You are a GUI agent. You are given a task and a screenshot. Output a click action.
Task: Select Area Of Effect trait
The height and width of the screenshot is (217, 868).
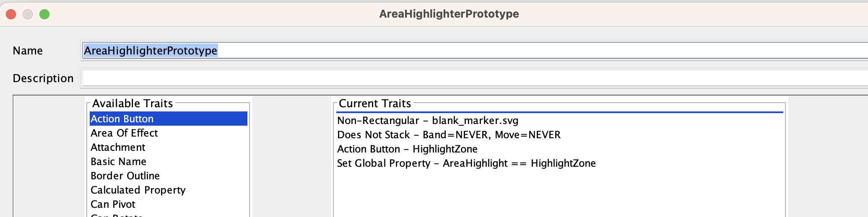point(168,133)
